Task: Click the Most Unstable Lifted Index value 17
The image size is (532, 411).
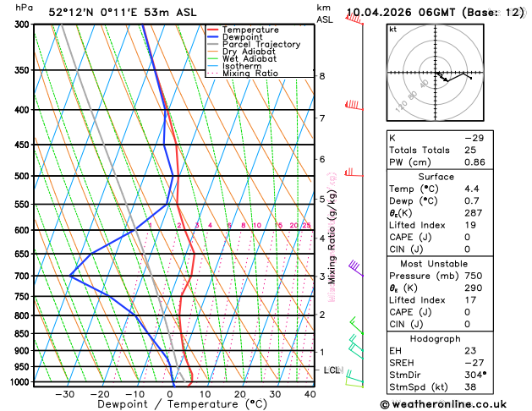Action: click(470, 300)
